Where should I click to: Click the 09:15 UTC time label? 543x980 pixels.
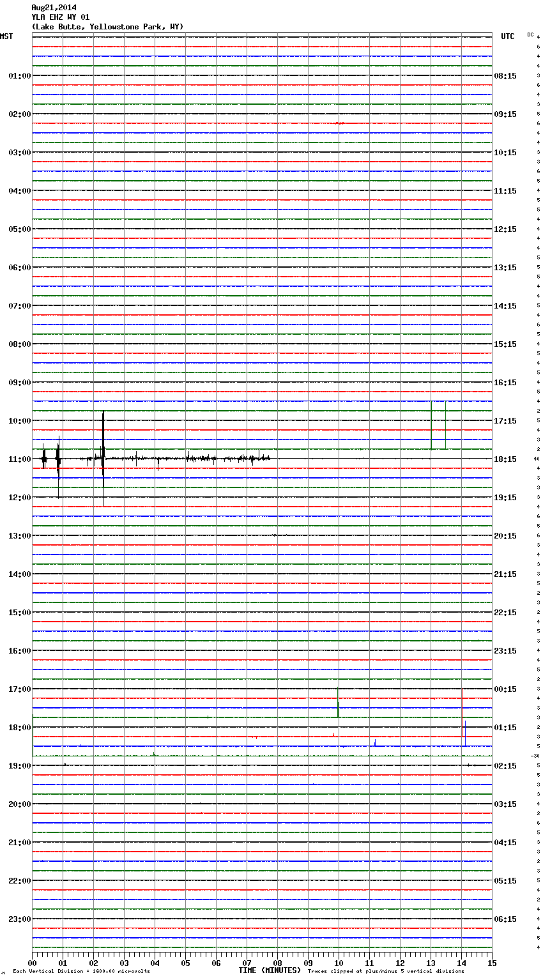tap(505, 114)
